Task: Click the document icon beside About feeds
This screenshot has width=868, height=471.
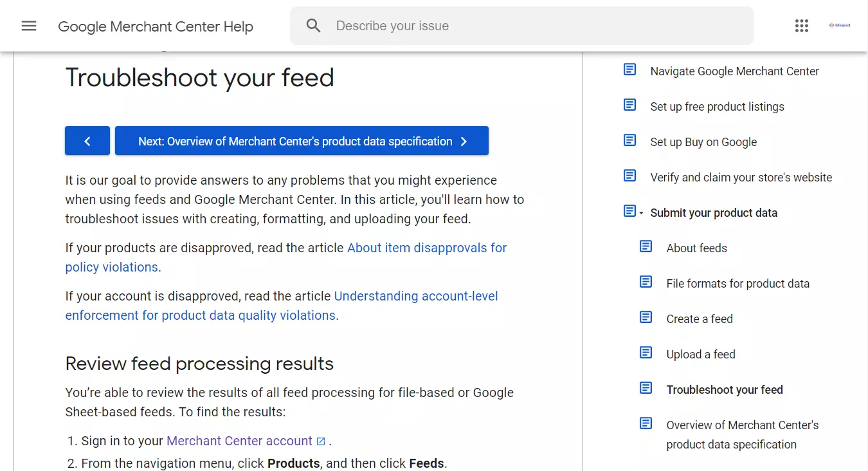Action: click(x=646, y=246)
